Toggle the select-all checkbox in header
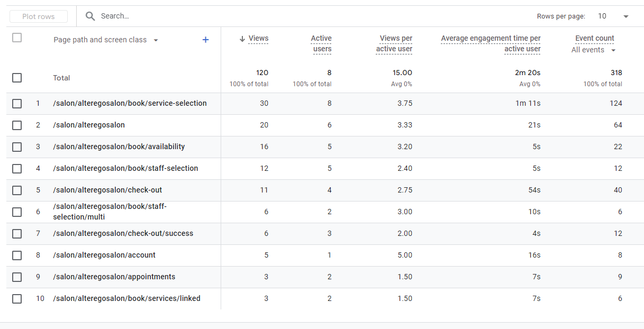This screenshot has height=329, width=644. pos(17,38)
